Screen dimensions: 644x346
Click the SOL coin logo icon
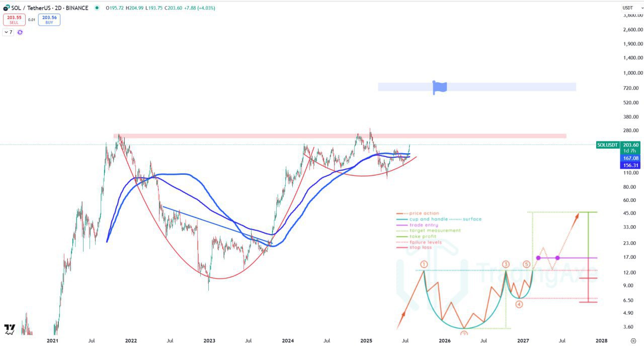coord(7,8)
